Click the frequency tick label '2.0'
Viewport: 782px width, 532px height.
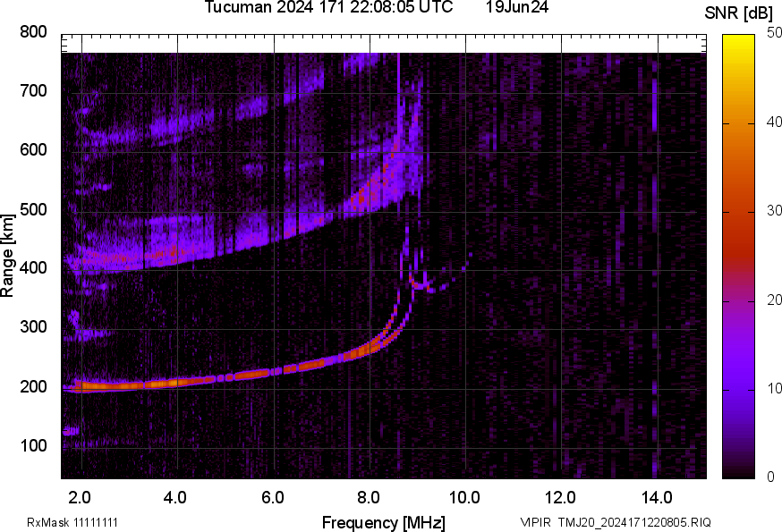[x=80, y=498]
